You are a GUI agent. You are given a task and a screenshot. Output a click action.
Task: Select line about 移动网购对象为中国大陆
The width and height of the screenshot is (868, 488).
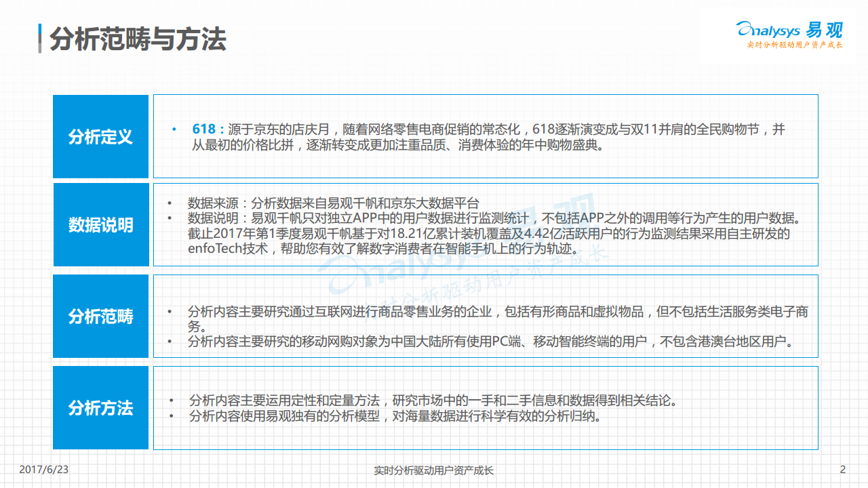(491, 342)
